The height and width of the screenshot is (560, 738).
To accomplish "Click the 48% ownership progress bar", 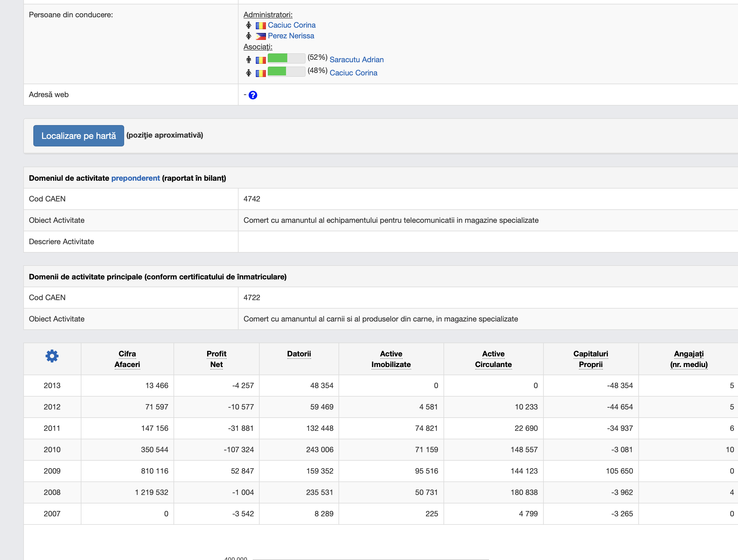I will click(x=286, y=72).
